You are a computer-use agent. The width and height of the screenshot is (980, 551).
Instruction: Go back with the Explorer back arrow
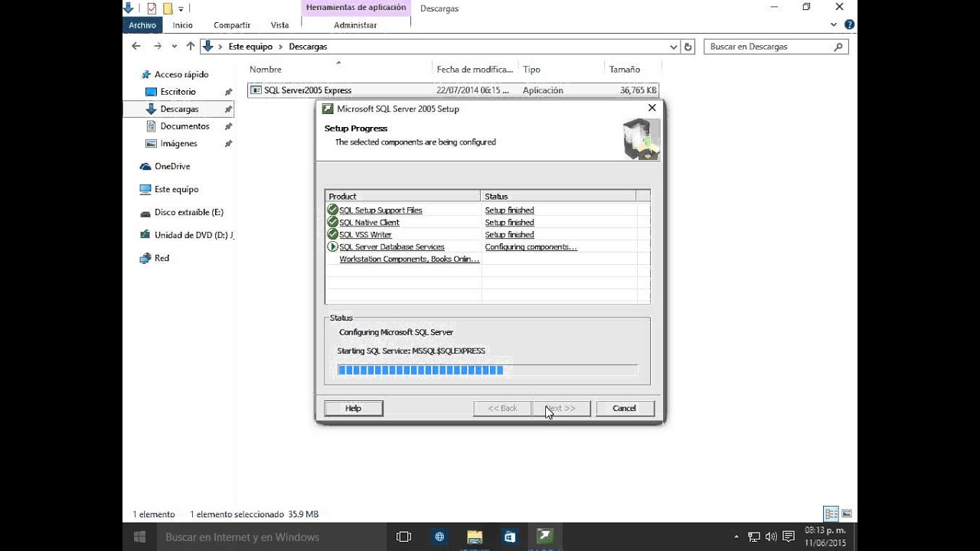(136, 47)
